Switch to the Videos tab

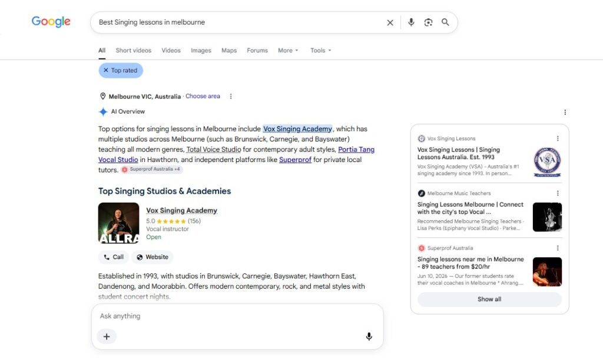coord(171,51)
